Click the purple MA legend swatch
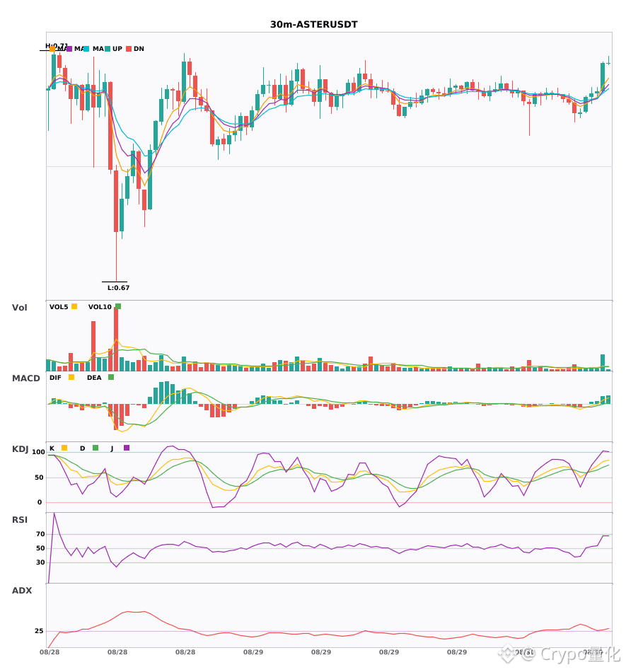626x672 pixels. point(69,49)
